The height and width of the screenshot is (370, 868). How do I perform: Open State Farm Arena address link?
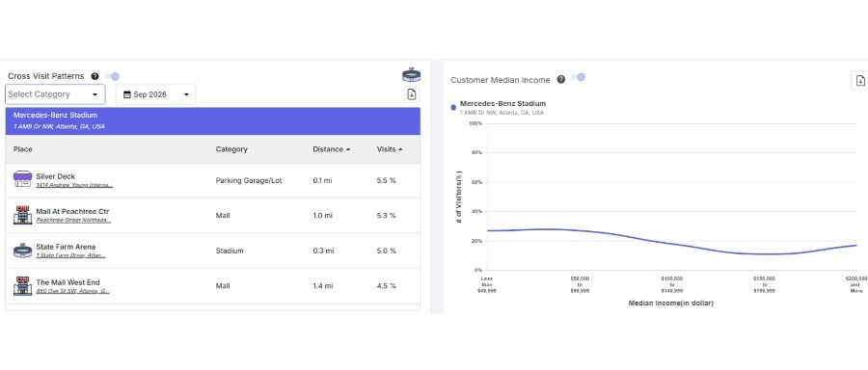pos(70,255)
